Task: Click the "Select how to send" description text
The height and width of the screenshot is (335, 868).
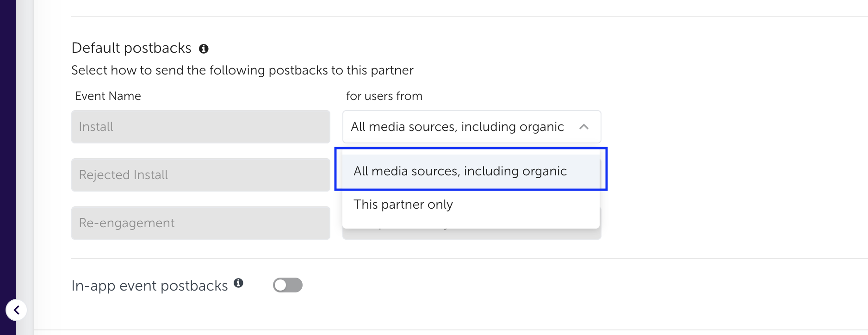Action: (242, 70)
